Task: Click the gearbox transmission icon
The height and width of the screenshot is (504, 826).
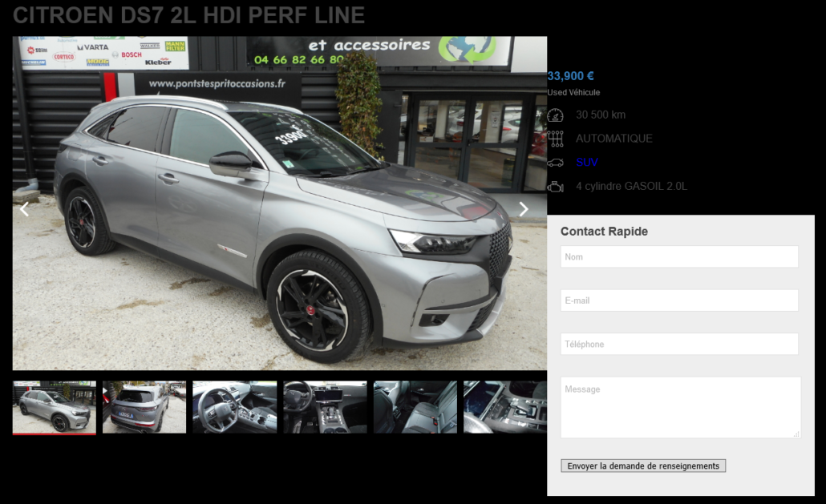Action: [x=555, y=139]
